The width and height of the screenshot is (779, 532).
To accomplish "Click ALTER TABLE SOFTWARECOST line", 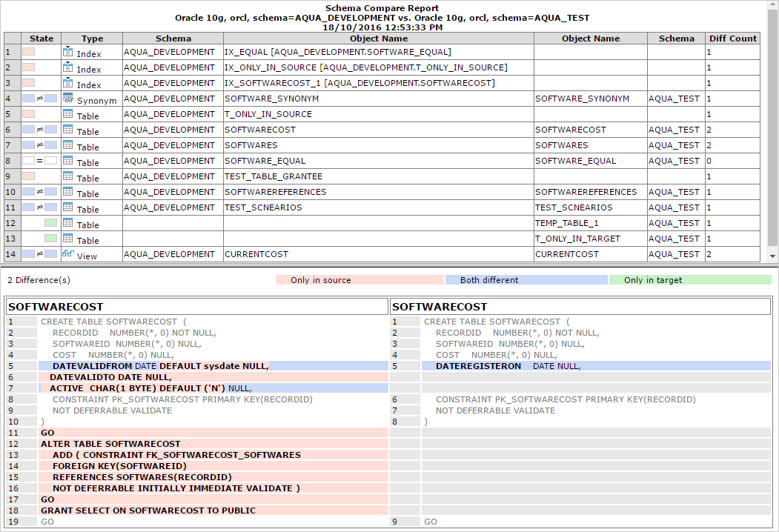I will coord(213,444).
